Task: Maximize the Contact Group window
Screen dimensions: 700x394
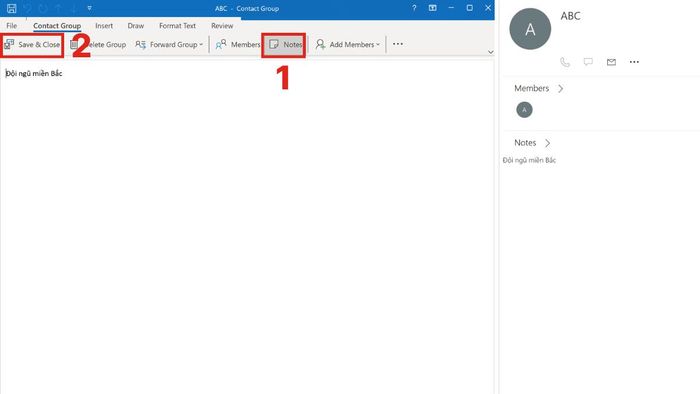Action: click(470, 8)
